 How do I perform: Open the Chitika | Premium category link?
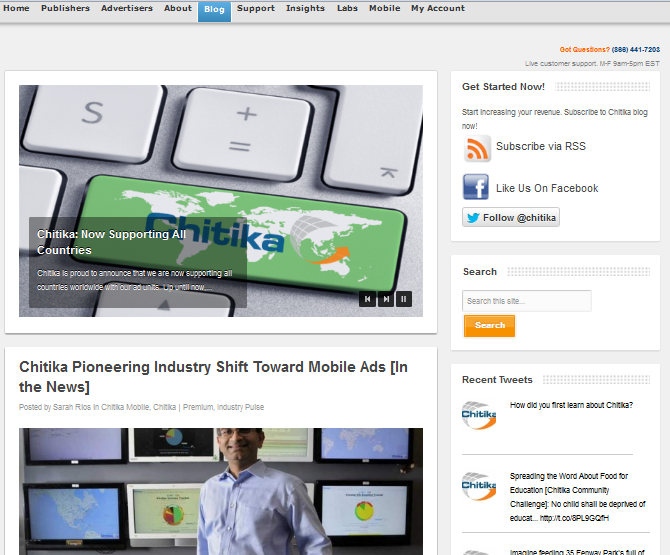click(x=183, y=407)
